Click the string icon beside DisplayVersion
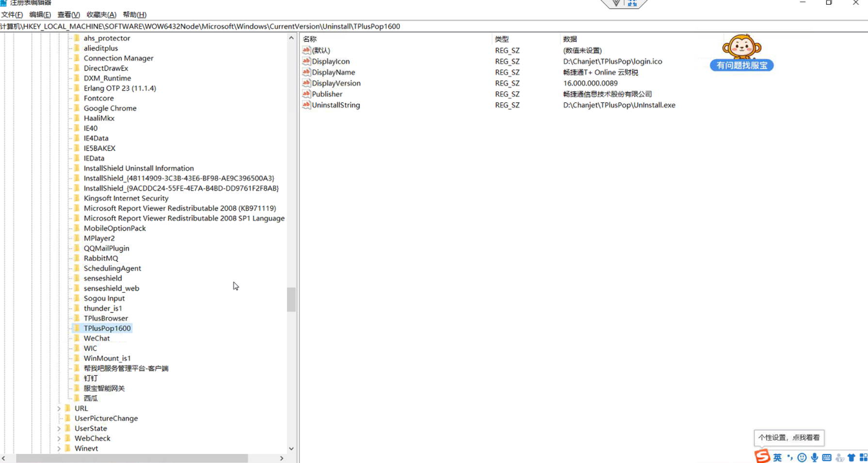 tap(306, 83)
